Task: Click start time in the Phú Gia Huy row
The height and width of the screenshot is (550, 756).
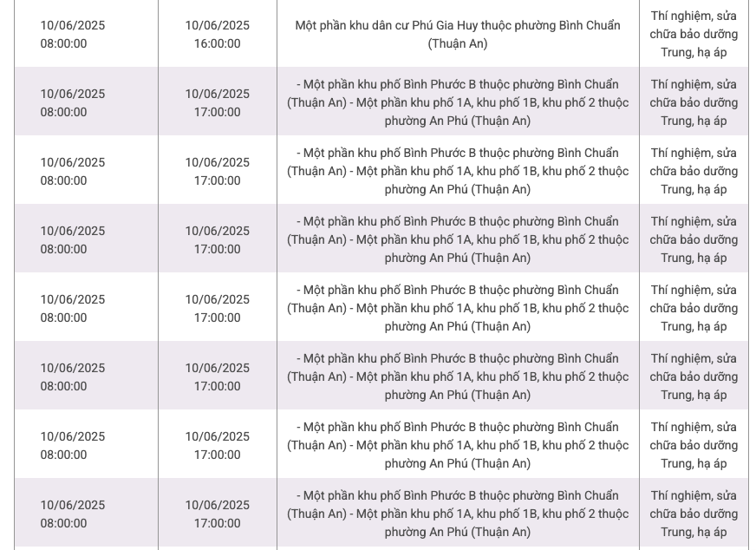Action: [73, 34]
